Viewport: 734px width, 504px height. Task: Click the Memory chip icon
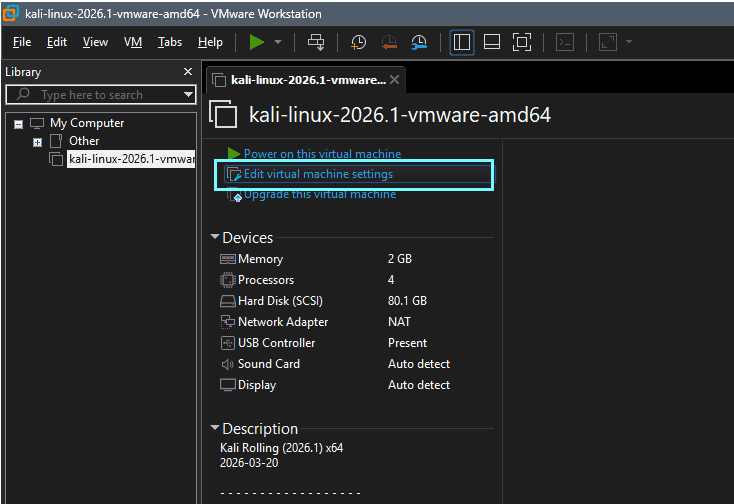click(x=228, y=259)
